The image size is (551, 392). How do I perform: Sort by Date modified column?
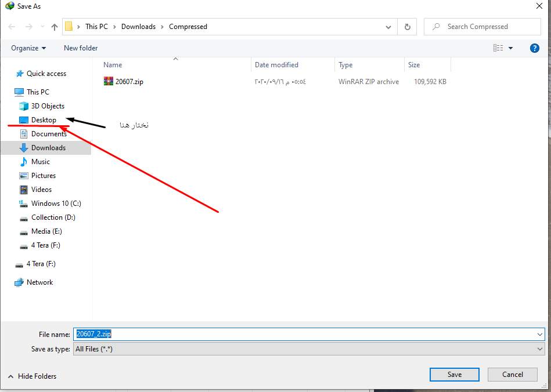coord(276,65)
